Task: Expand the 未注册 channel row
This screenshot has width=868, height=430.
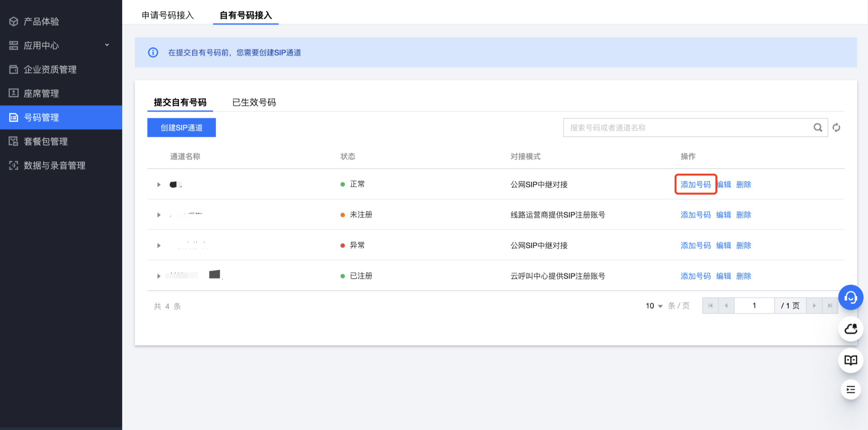Action: click(x=159, y=215)
